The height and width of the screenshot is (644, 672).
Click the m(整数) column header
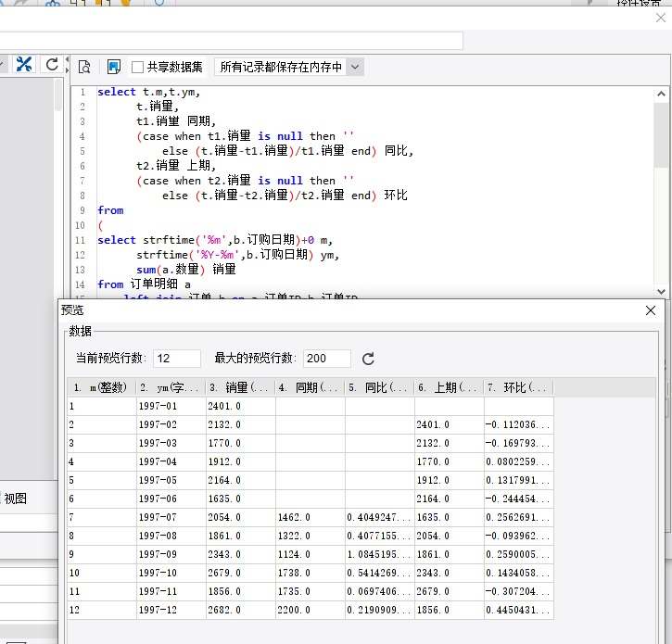tap(102, 387)
